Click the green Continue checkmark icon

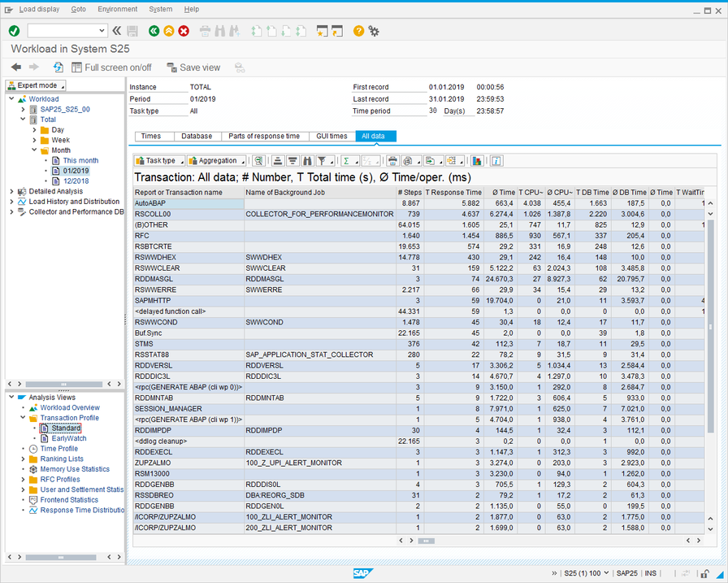pos(11,30)
